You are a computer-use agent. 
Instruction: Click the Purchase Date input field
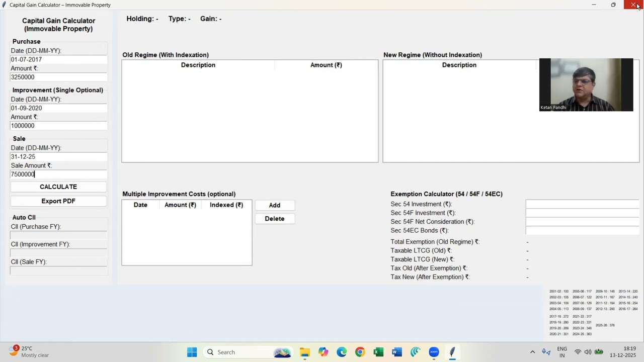pyautogui.click(x=58, y=59)
